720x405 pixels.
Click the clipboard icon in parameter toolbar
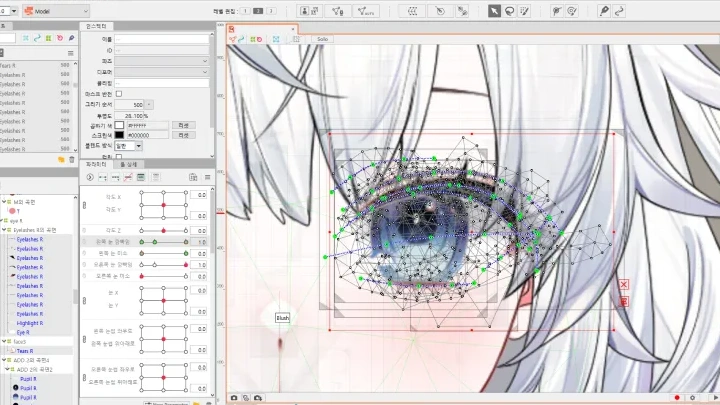193,177
